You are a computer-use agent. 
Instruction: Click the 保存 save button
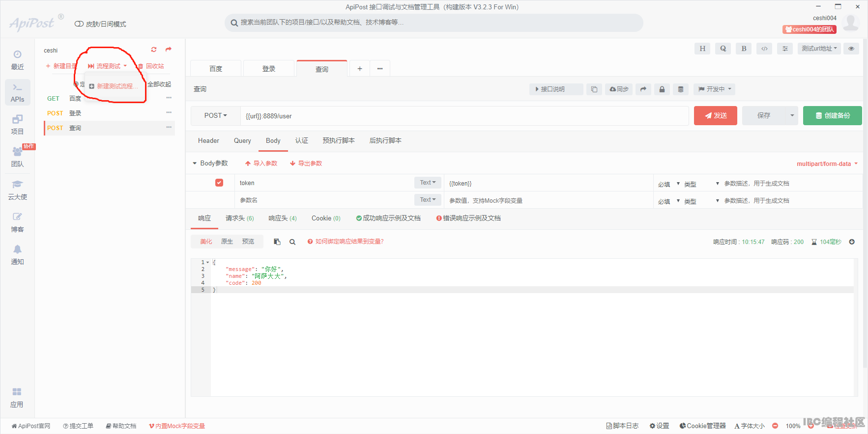(764, 116)
